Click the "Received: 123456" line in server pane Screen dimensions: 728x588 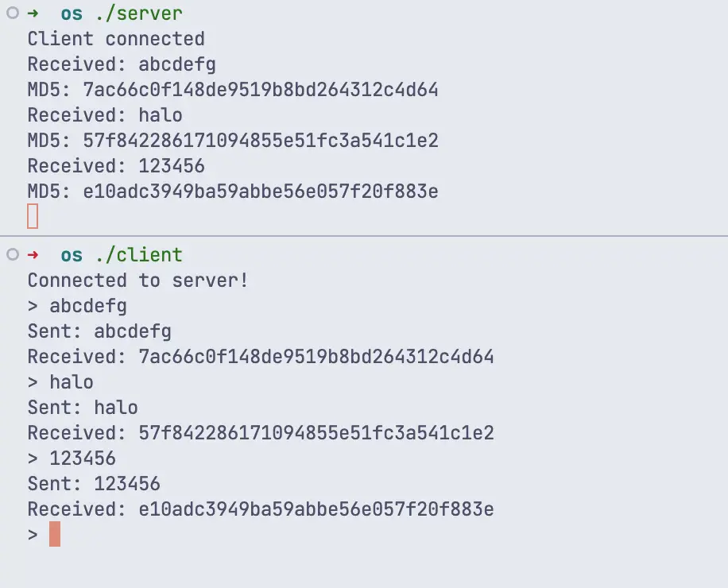(x=116, y=166)
